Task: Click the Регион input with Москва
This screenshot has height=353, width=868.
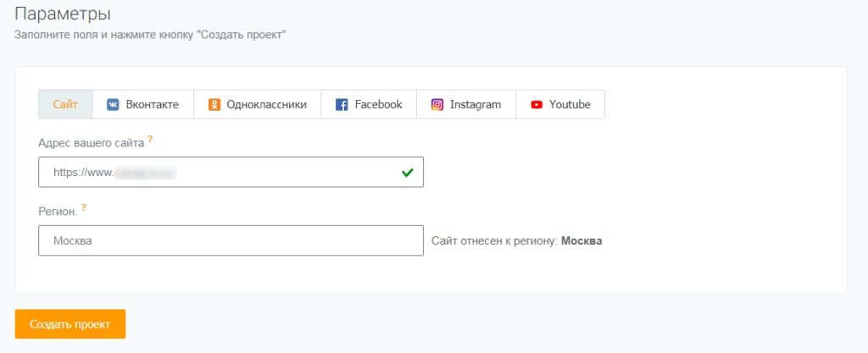Action: point(231,240)
